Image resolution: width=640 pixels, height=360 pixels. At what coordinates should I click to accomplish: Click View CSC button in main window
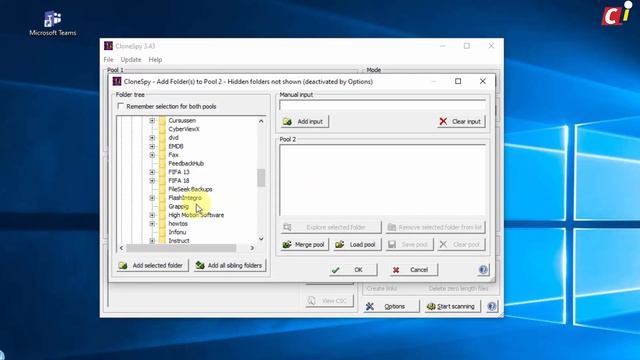(x=330, y=301)
